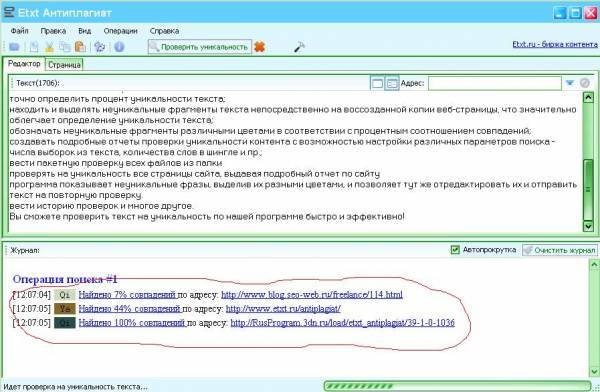
Task: Click the Операция поиска #1 heading
Action: (x=65, y=279)
